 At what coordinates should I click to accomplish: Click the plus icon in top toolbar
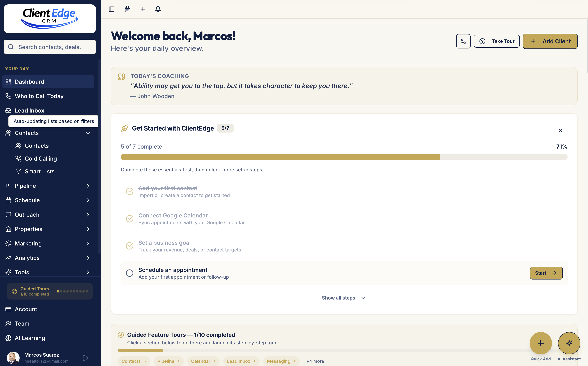coord(143,9)
